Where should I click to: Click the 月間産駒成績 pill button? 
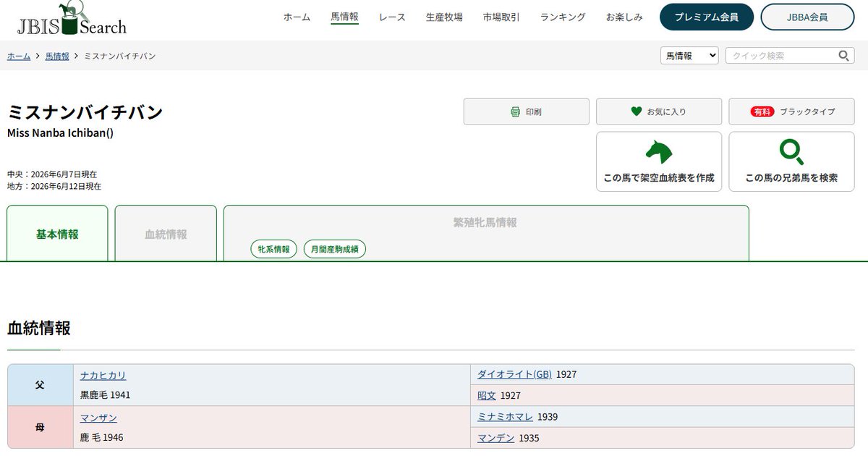coord(335,249)
